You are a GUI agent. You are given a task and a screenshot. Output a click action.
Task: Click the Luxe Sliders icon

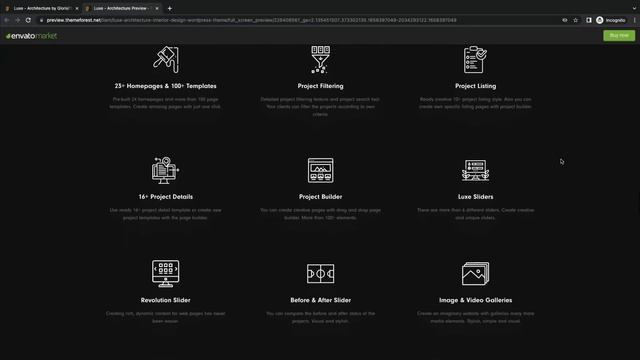tap(476, 170)
